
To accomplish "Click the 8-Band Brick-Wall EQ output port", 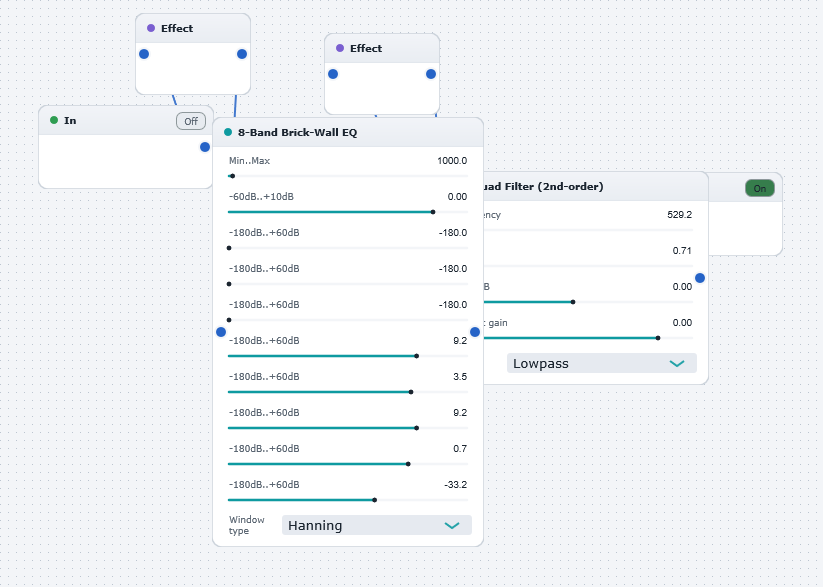I will pyautogui.click(x=475, y=332).
